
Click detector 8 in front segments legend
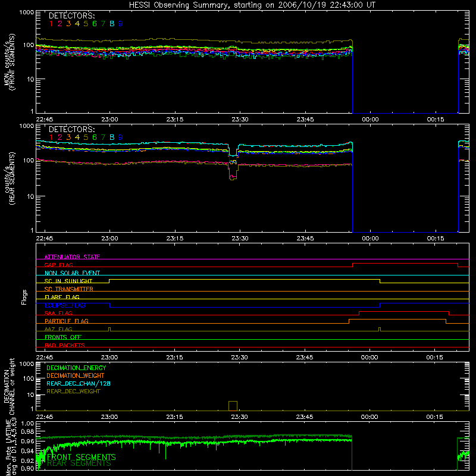click(x=112, y=24)
